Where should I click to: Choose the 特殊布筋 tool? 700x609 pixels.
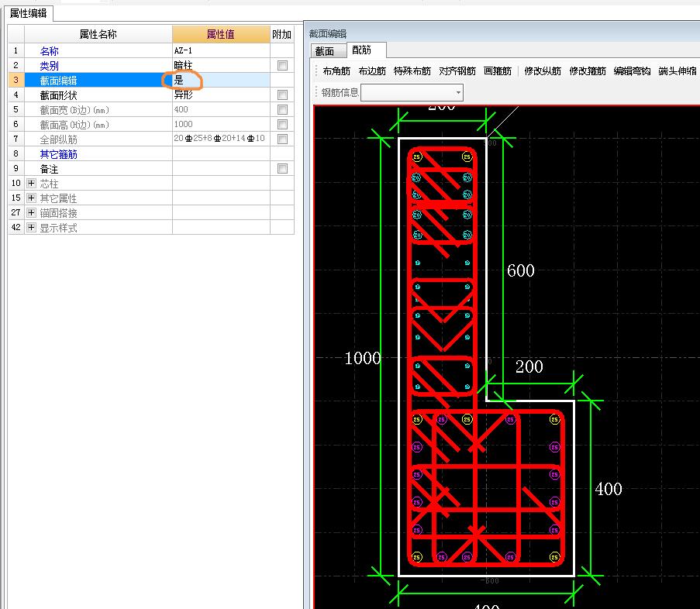pos(412,71)
